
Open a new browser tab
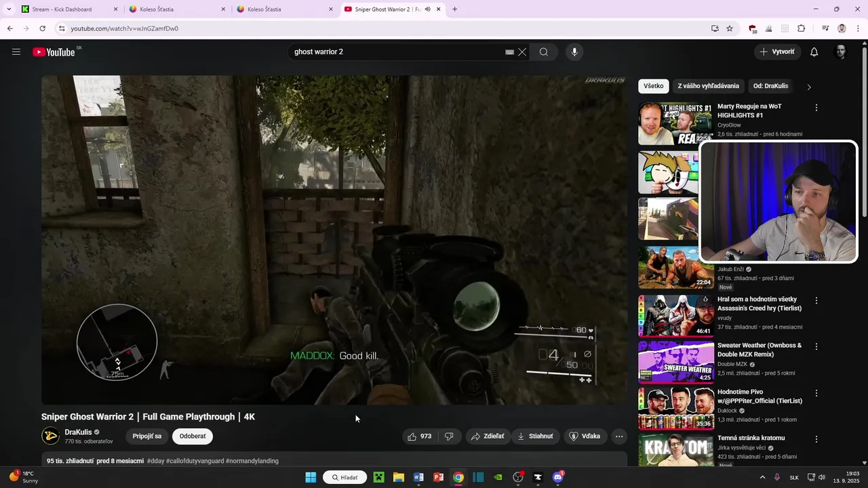(454, 9)
